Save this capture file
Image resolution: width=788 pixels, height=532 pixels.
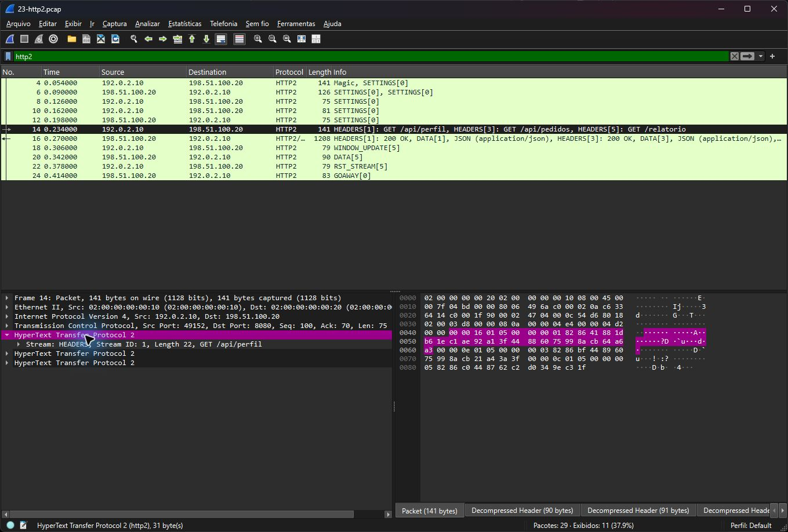coord(86,39)
